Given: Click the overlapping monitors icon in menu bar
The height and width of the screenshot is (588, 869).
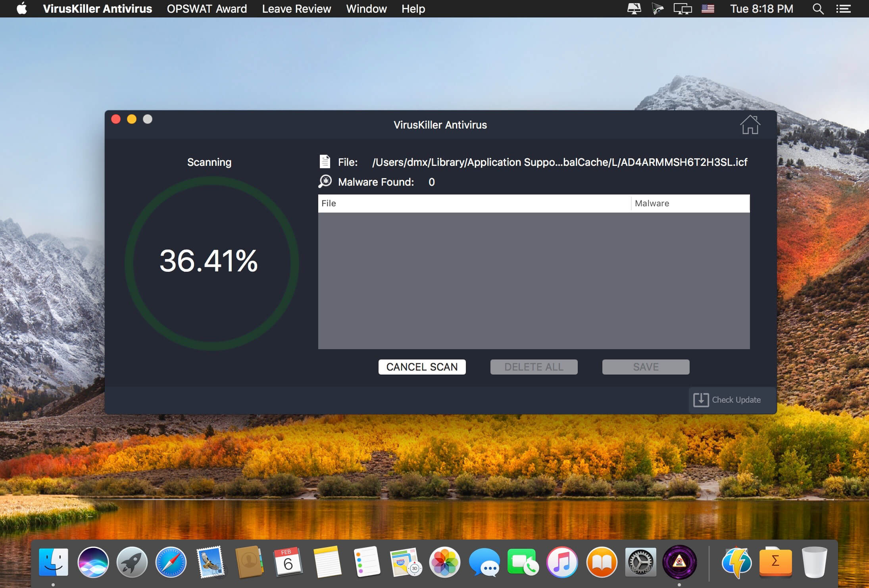Looking at the screenshot, I should (683, 9).
